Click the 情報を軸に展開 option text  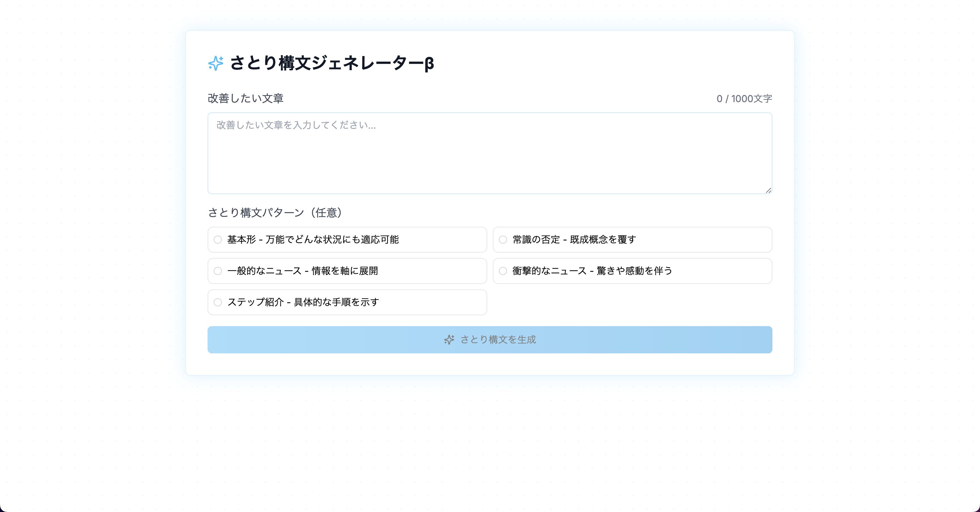tap(345, 271)
